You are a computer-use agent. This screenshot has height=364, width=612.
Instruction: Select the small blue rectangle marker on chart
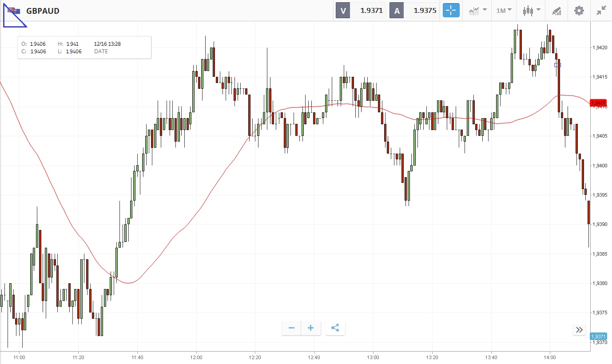tap(557, 65)
